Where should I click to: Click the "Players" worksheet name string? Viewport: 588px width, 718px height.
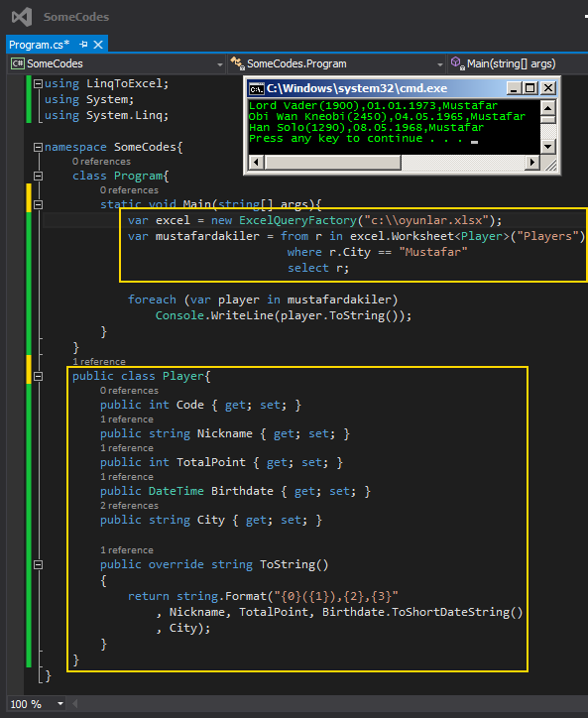click(x=547, y=236)
